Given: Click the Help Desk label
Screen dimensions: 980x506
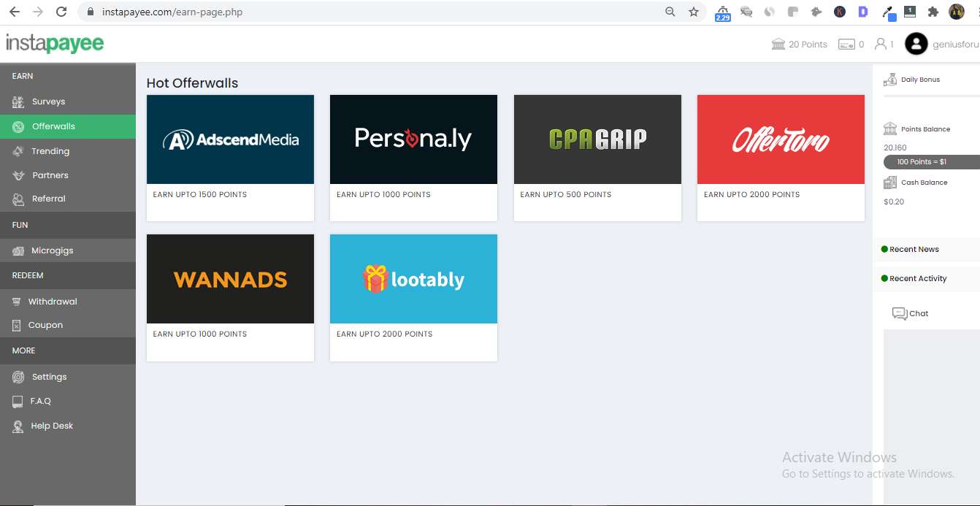Looking at the screenshot, I should [53, 426].
